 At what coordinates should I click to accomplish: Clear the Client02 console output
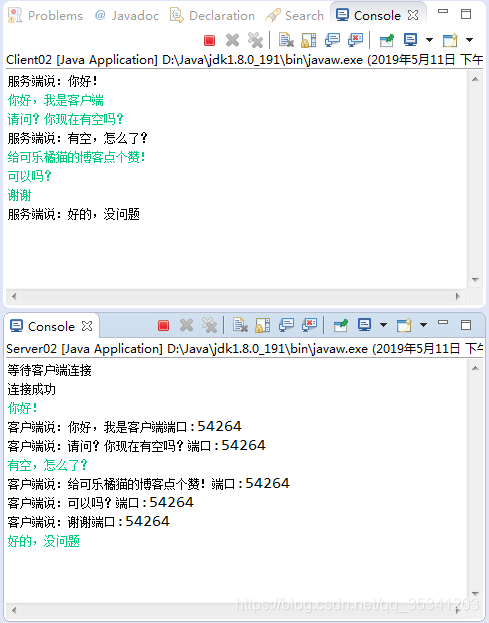point(286,40)
